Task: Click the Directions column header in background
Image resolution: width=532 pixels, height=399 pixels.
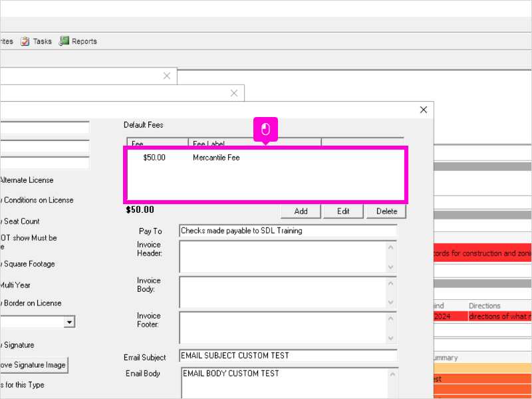Action: pyautogui.click(x=485, y=306)
